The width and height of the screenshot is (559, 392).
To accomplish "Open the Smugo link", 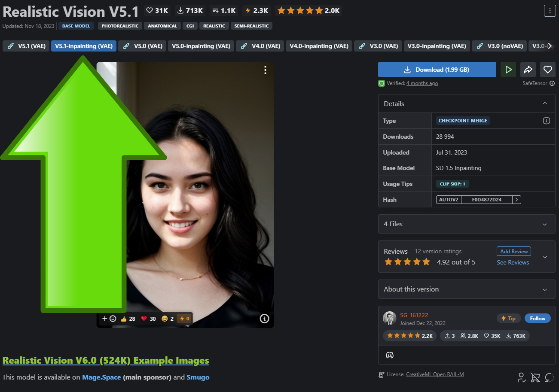I will tap(198, 377).
